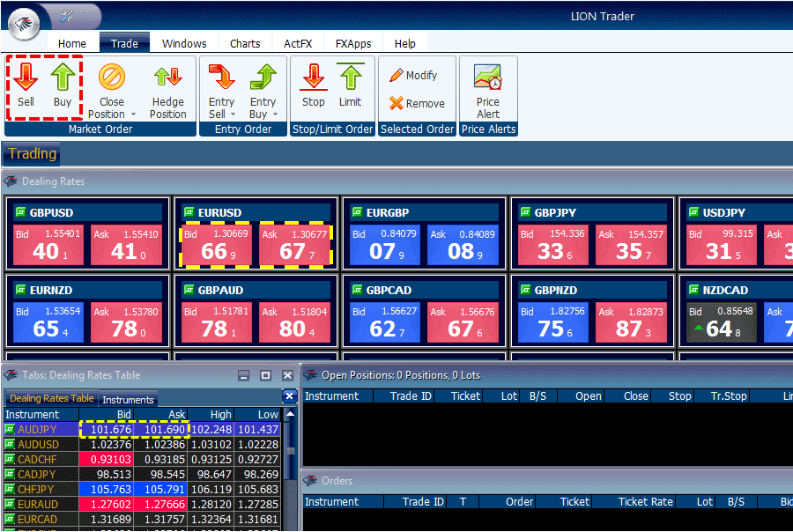
Task: Click the green icon next to USDJPY tile
Action: tap(694, 212)
